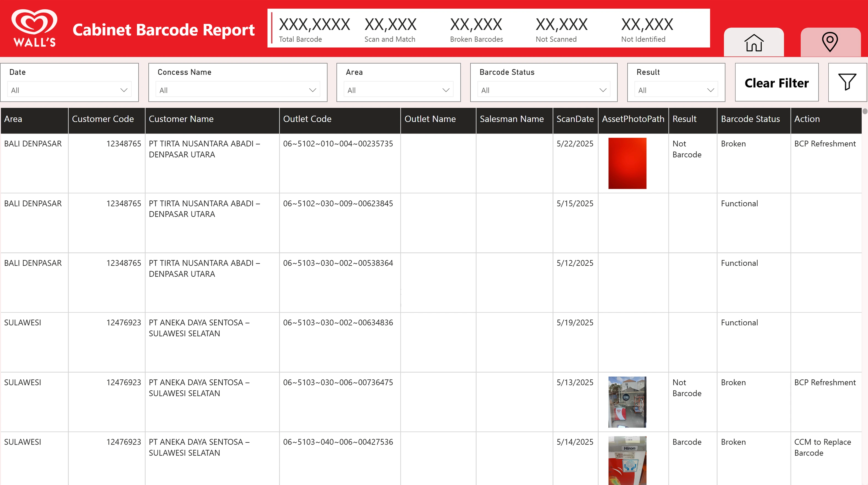This screenshot has height=485, width=868.
Task: Click the Broken Barcodes KPI value
Action: 476,24
